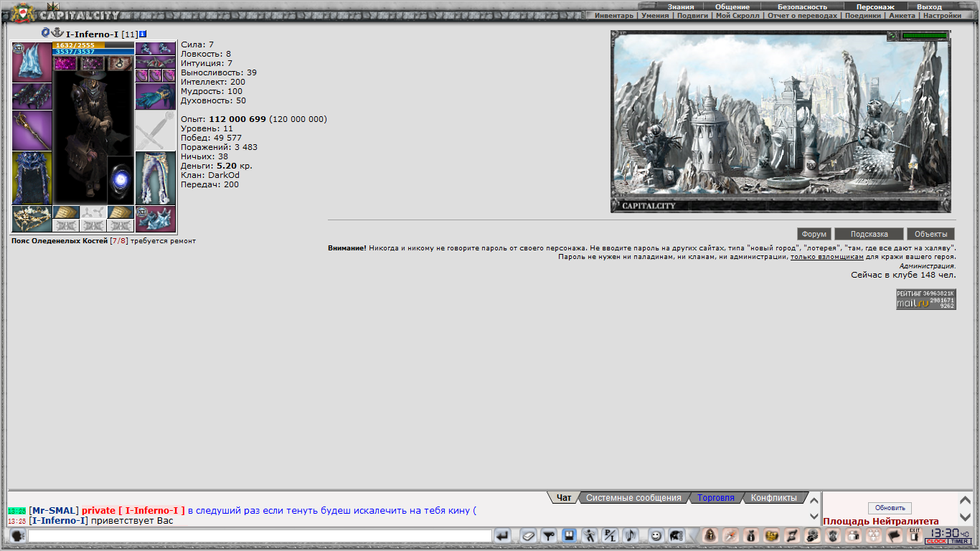
Task: Click the anchor icon before nickname
Action: pos(57,32)
